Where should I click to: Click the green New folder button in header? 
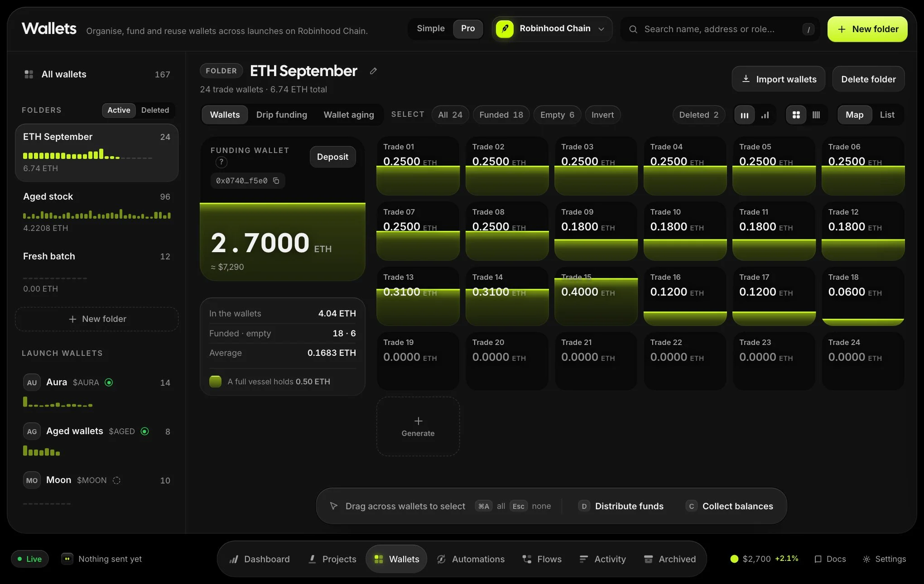click(867, 29)
